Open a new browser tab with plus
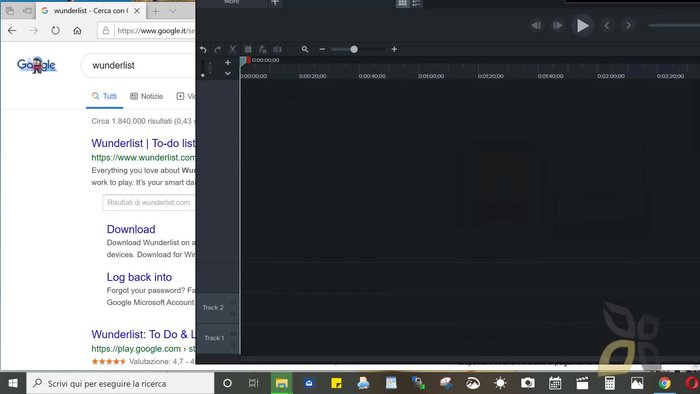Viewport: 700px width, 394px height. [x=155, y=11]
